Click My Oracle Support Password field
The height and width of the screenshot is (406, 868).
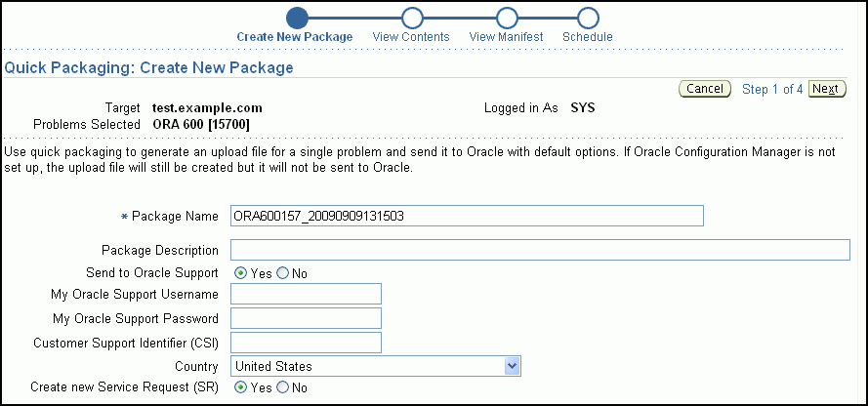[306, 318]
